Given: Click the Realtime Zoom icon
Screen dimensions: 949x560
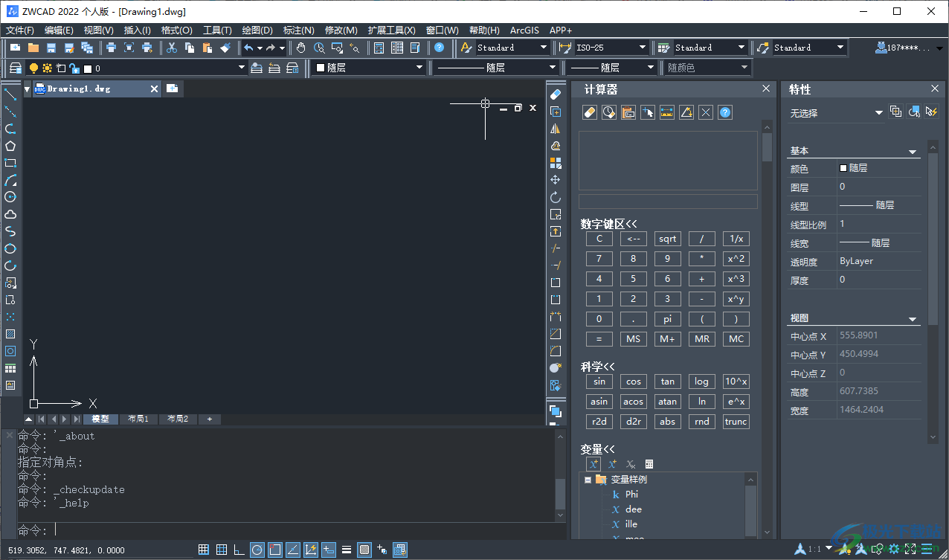Looking at the screenshot, I should pyautogui.click(x=319, y=48).
